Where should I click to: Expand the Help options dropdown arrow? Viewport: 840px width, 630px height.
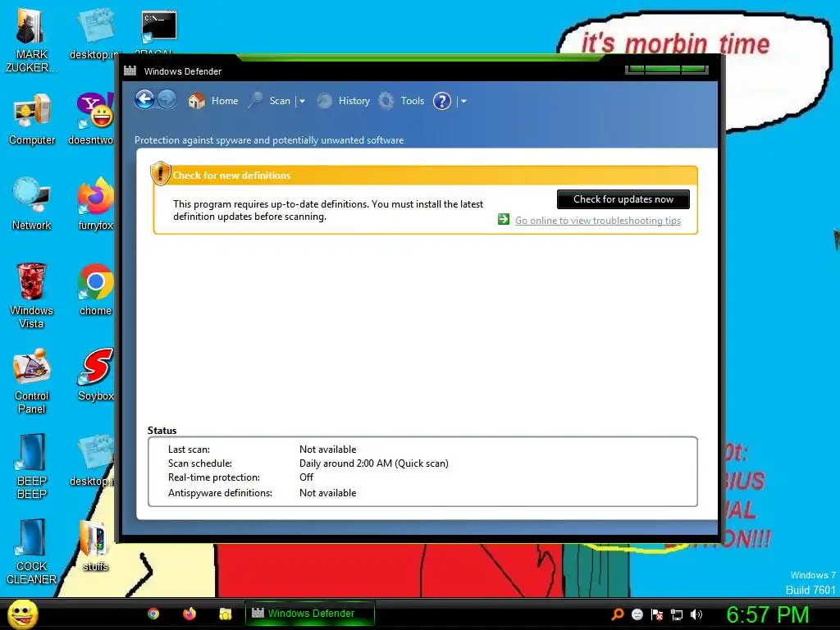pos(463,101)
